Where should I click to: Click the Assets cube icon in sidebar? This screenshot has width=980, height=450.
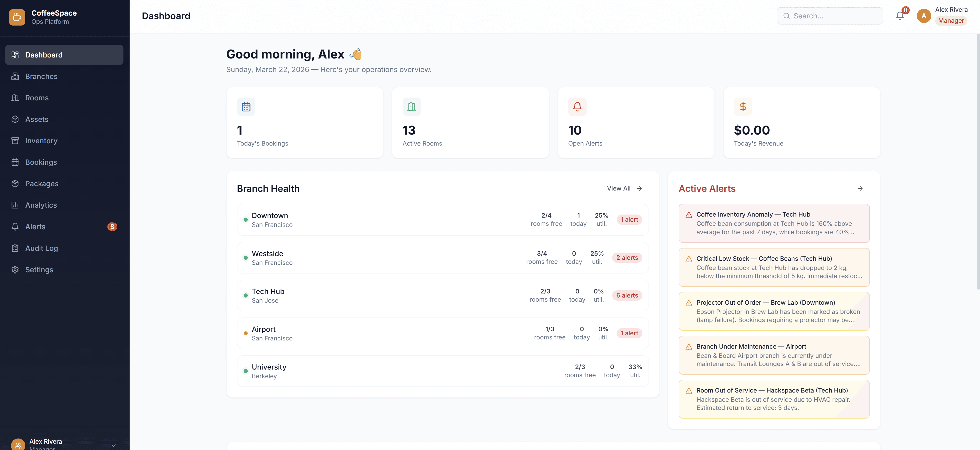(x=15, y=119)
